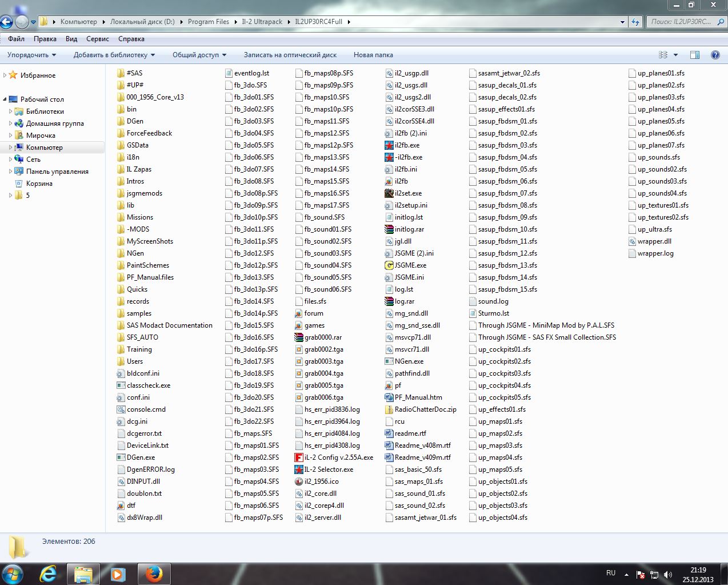Click the #SAS folder icon
This screenshot has width=728, height=585.
(x=121, y=73)
